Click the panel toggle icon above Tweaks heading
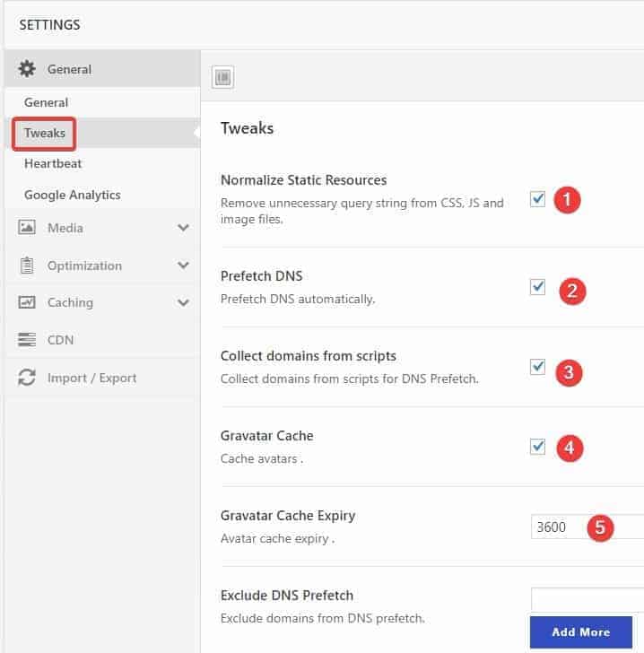This screenshot has width=644, height=653. tap(222, 77)
